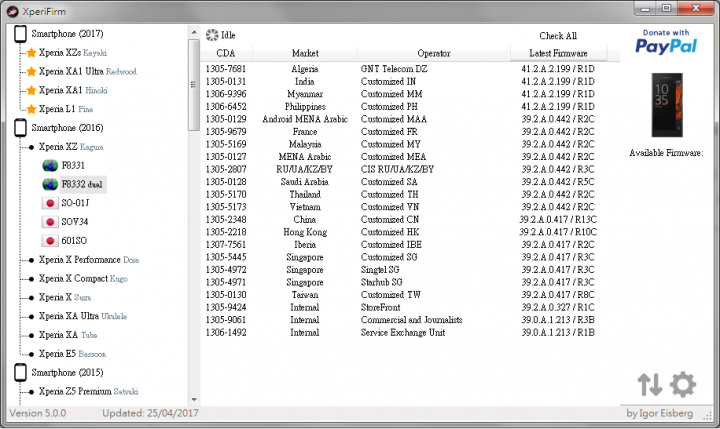This screenshot has width=720, height=429.
Task: Click the Japan flag icon beside SO-01J
Action: coord(50,203)
